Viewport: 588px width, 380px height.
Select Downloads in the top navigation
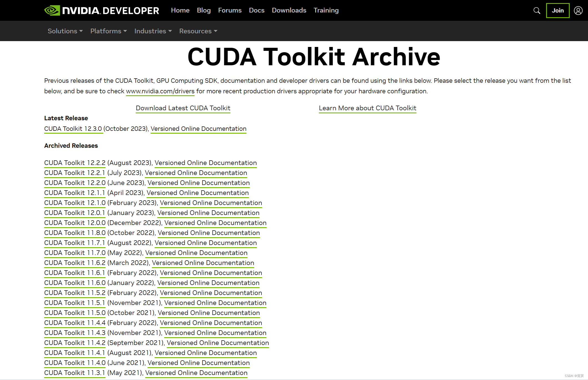tap(289, 10)
